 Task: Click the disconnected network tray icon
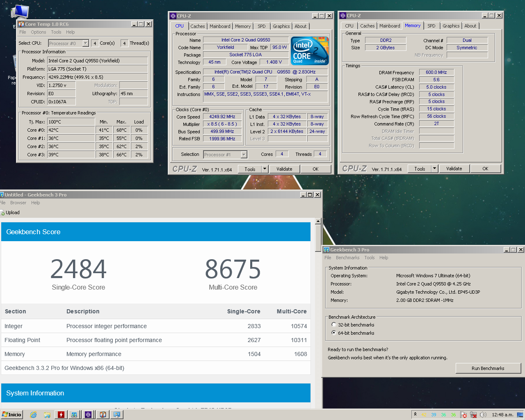point(473,415)
